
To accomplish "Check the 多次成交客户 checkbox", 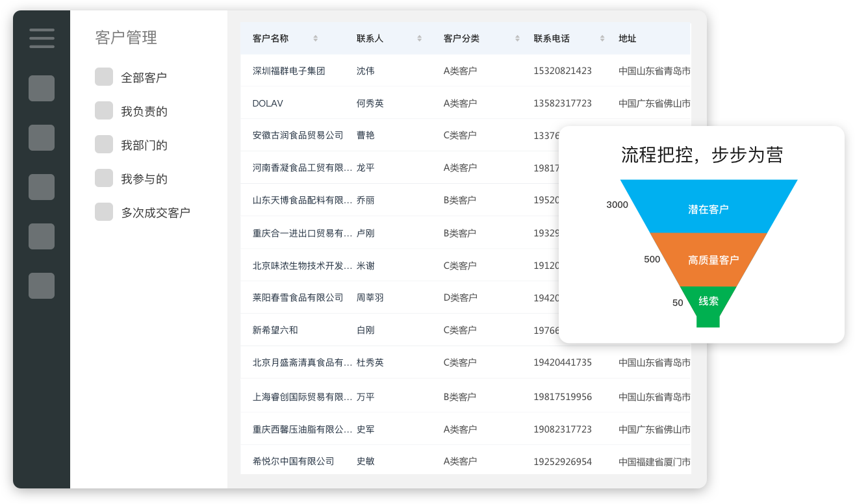I will [x=104, y=212].
